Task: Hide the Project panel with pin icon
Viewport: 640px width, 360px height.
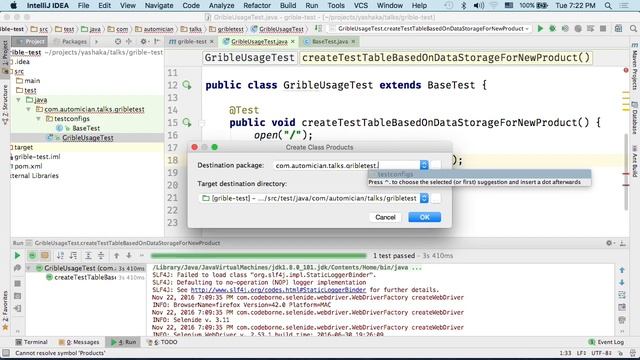Action: (x=157, y=41)
